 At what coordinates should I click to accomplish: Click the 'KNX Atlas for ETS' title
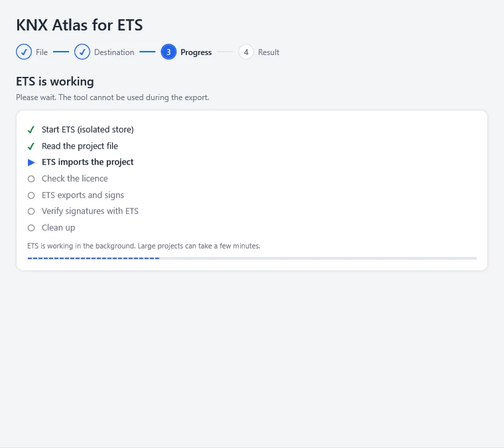click(80, 25)
